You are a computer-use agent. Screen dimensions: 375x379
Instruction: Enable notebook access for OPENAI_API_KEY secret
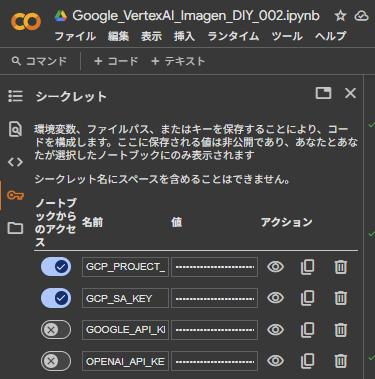tap(56, 361)
